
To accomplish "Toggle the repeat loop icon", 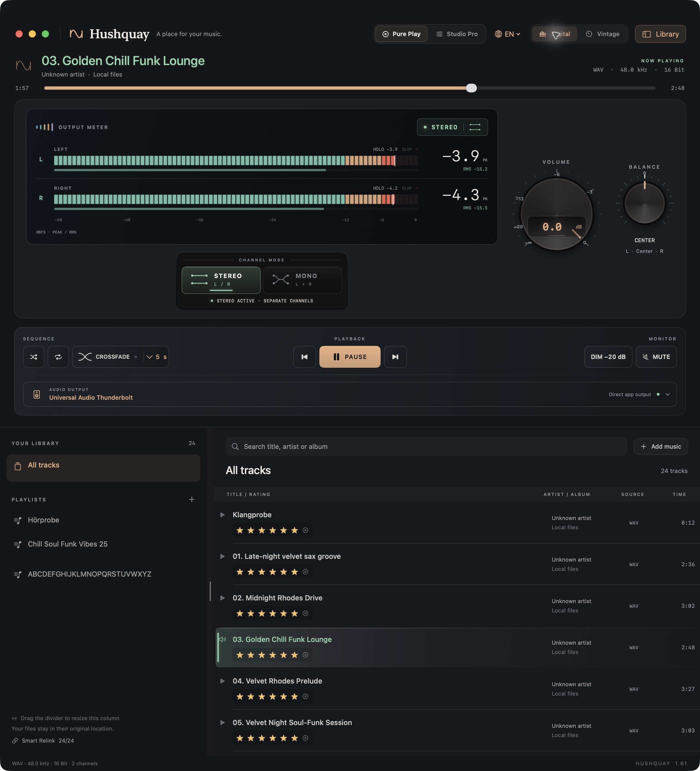I will pos(58,357).
